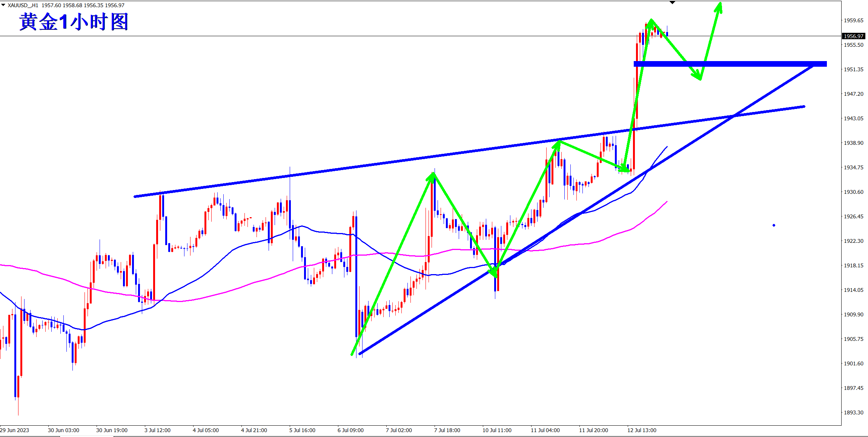Click the 29 Jun 2023 date label

pos(14,430)
